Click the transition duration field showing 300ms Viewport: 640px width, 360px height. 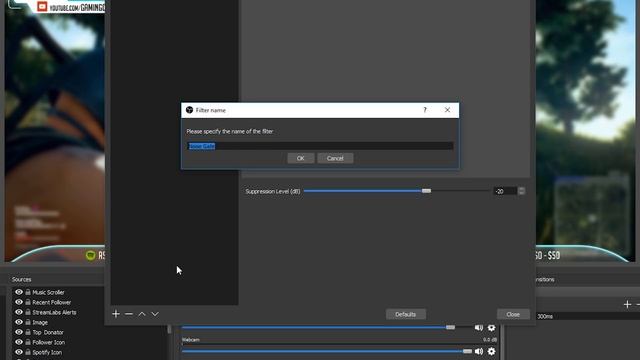(x=588, y=316)
